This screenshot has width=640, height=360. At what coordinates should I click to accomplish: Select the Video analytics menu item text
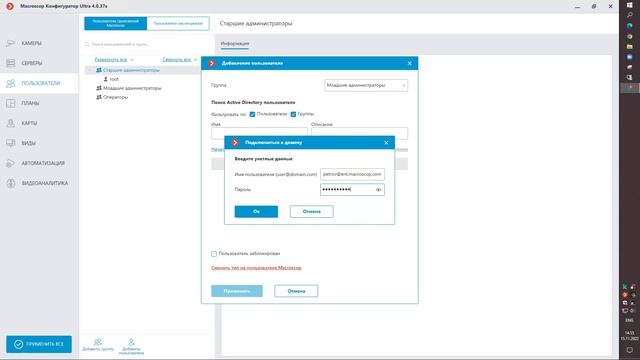(x=44, y=183)
